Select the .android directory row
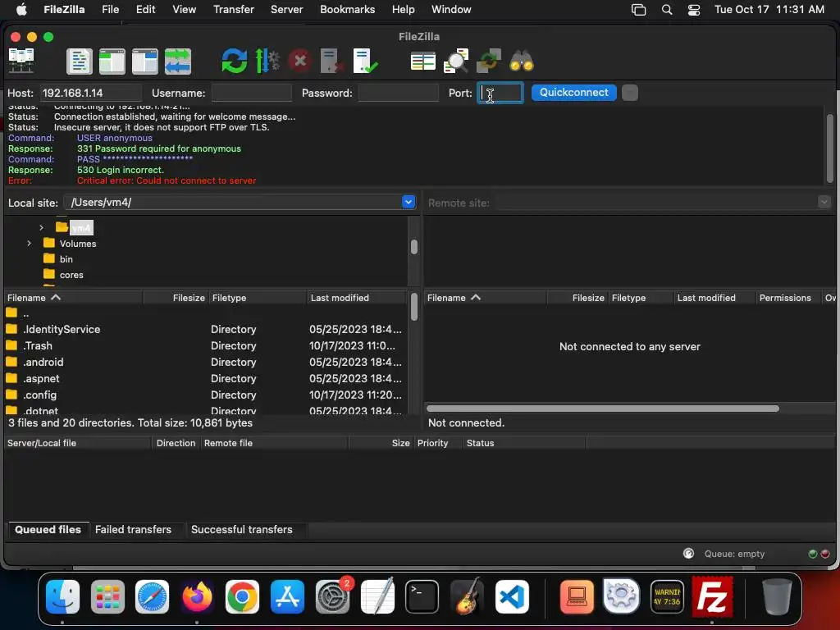Image resolution: width=840 pixels, height=630 pixels. click(205, 362)
